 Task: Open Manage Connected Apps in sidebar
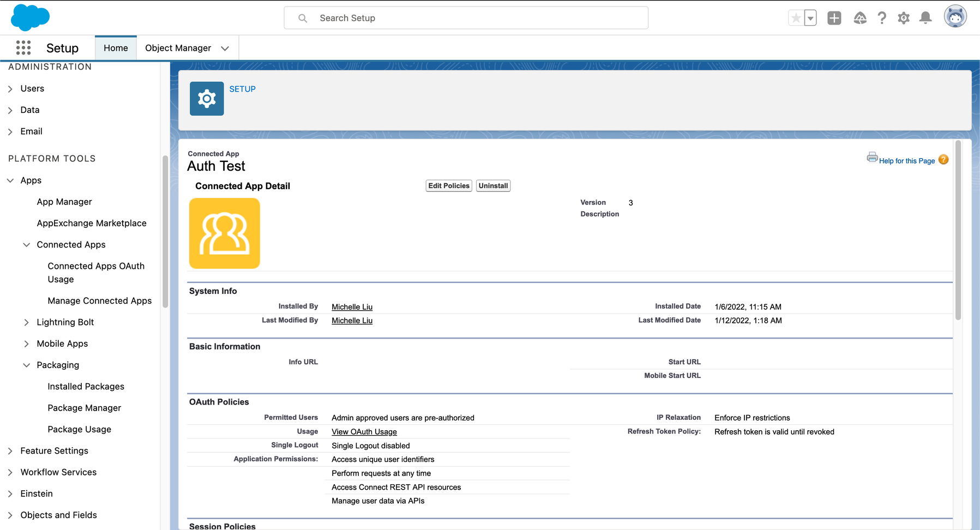[x=99, y=301]
